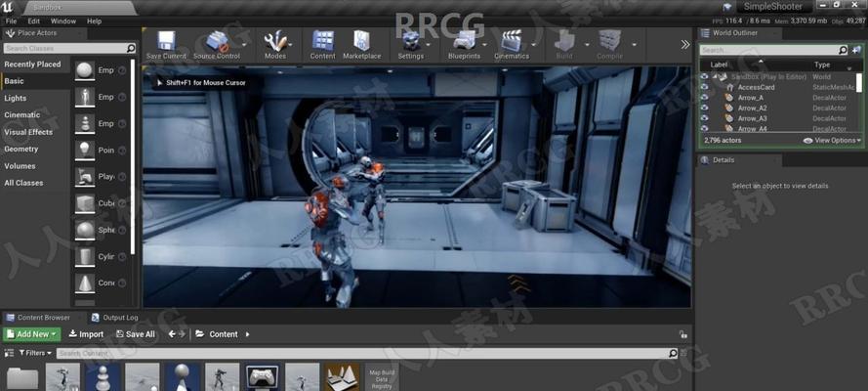Select the Point Light actor
Image resolution: width=868 pixels, height=391 pixels.
[x=85, y=151]
